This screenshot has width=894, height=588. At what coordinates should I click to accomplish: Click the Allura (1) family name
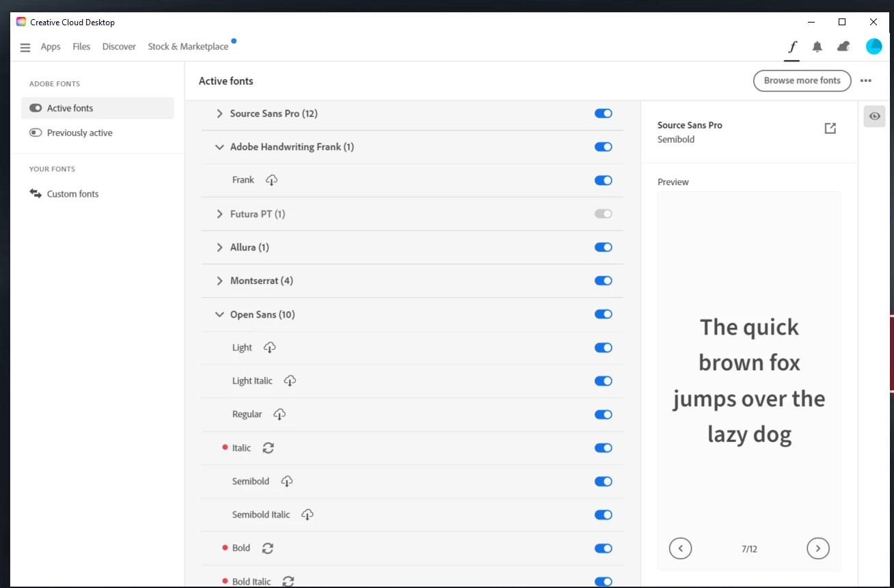tap(249, 247)
